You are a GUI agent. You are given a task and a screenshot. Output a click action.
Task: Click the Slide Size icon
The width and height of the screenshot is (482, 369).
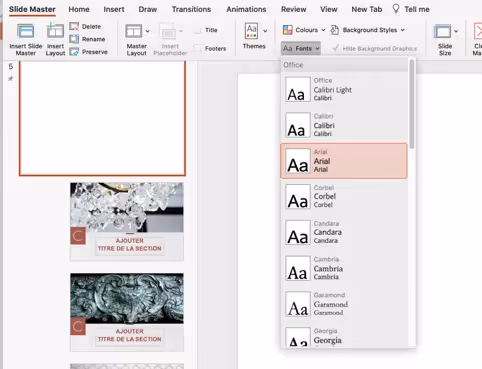(x=442, y=31)
